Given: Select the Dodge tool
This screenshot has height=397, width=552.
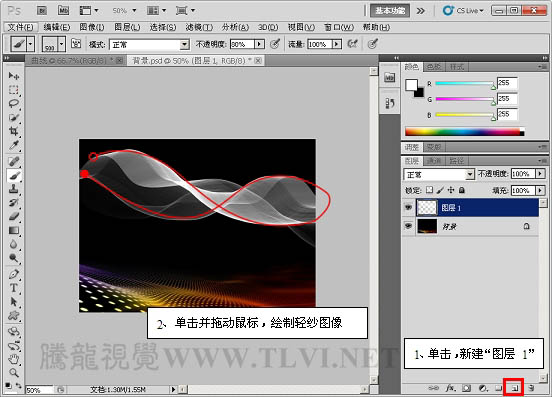Looking at the screenshot, I should coord(14,258).
